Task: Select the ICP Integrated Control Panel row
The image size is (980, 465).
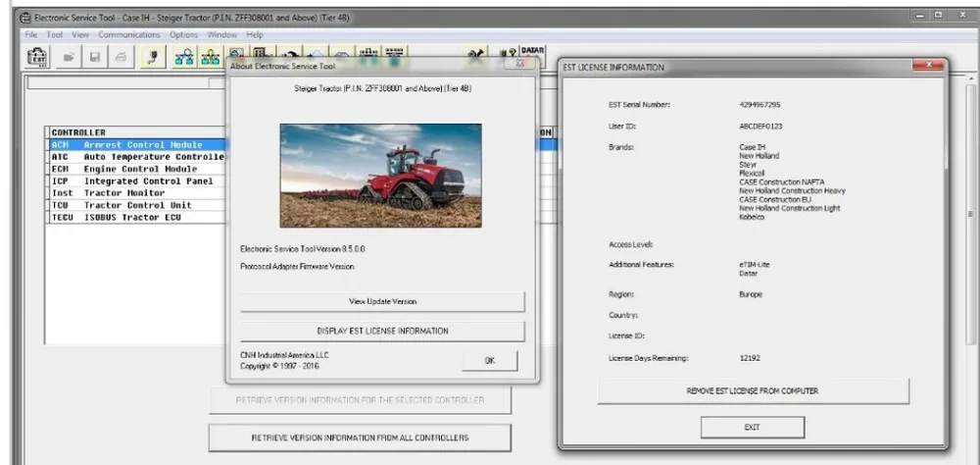Action: (x=137, y=181)
